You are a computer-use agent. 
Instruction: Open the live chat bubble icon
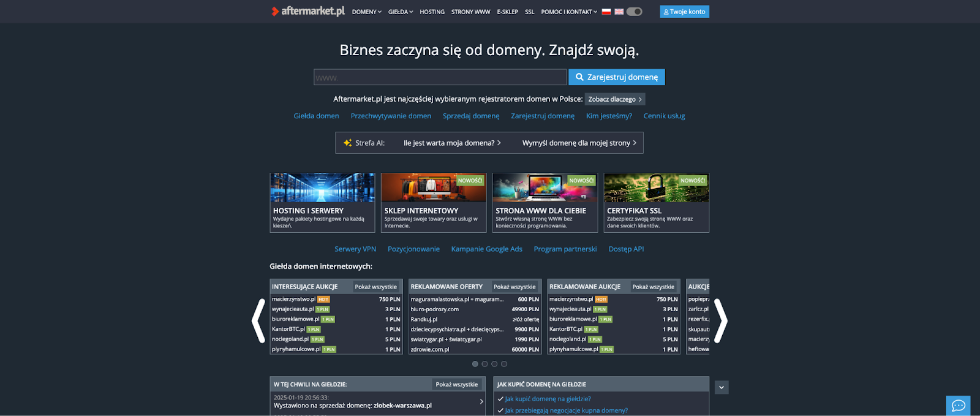tap(958, 406)
